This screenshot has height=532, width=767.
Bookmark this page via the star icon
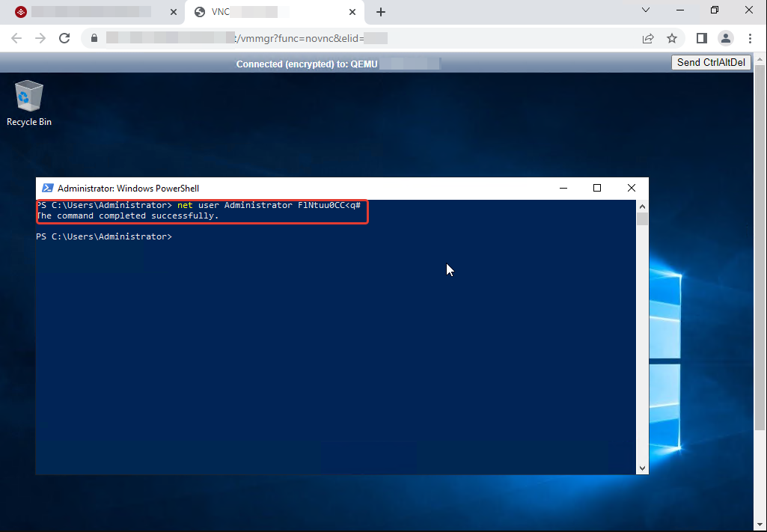tap(671, 37)
